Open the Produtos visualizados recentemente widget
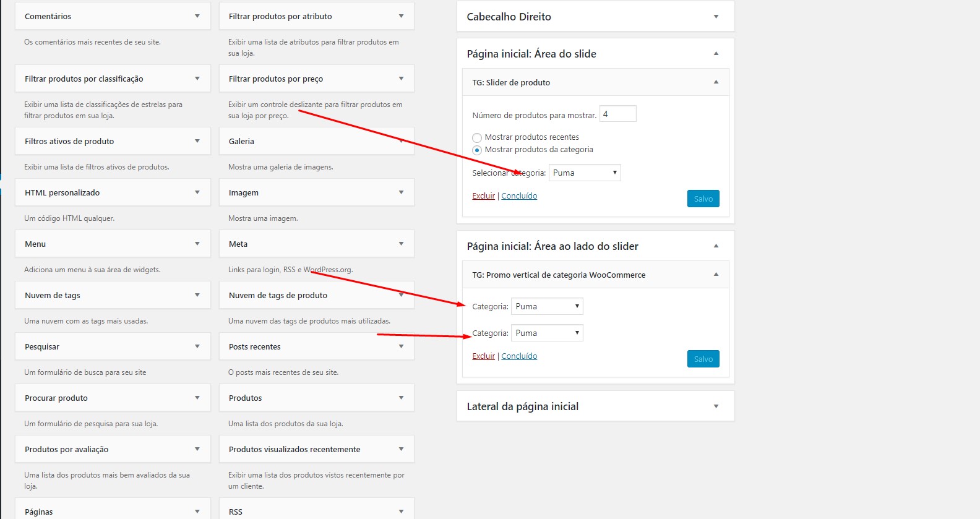Viewport: 980px width, 519px height. [317, 449]
